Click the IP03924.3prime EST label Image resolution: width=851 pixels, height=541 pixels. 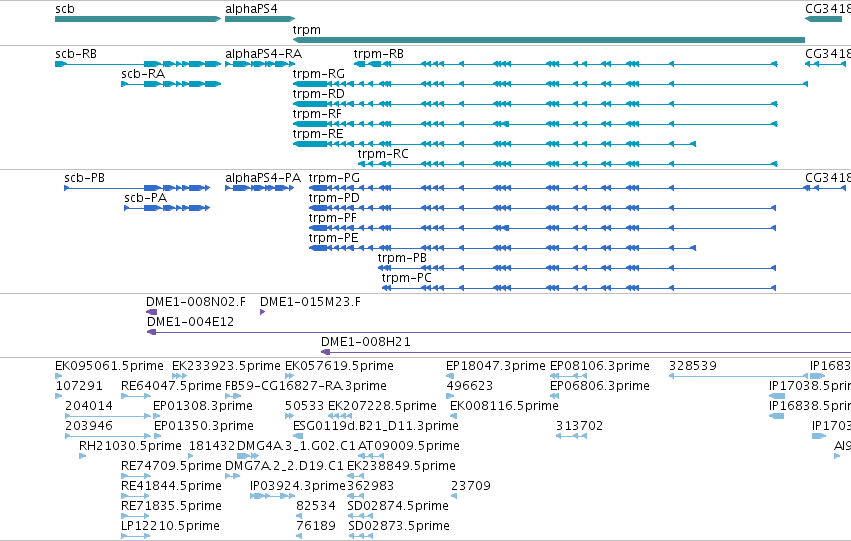(x=297, y=486)
